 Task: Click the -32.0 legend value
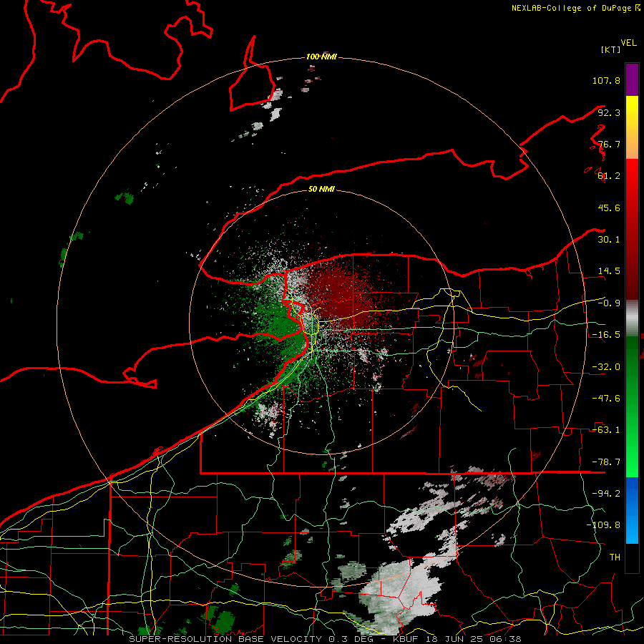(606, 367)
